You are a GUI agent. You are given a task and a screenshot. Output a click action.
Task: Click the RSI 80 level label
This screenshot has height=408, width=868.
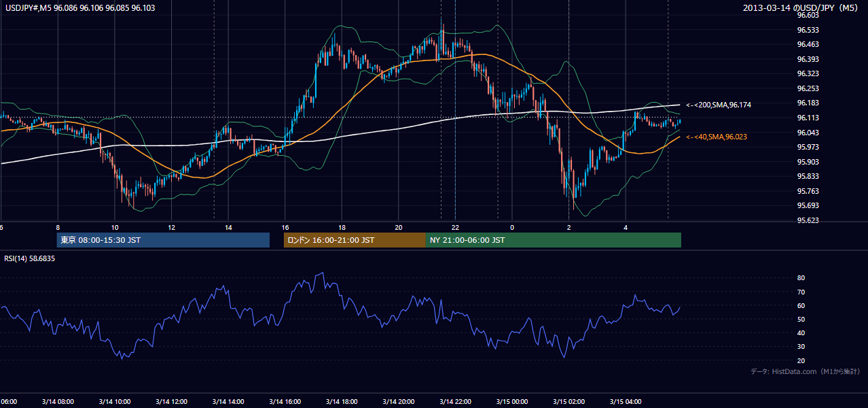[x=801, y=278]
